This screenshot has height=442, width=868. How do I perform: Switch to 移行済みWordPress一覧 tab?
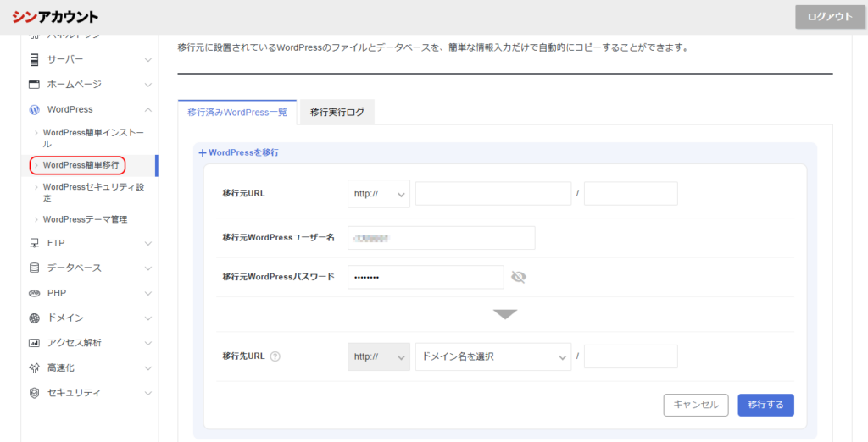237,113
